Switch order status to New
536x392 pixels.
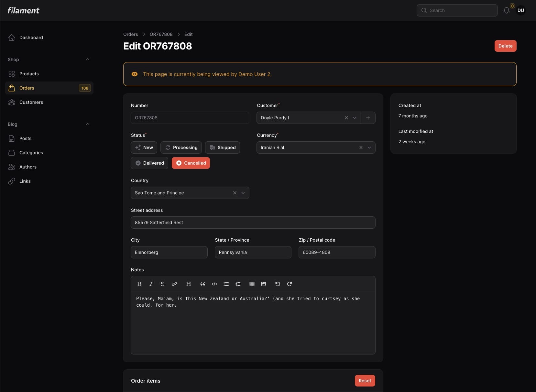point(144,147)
